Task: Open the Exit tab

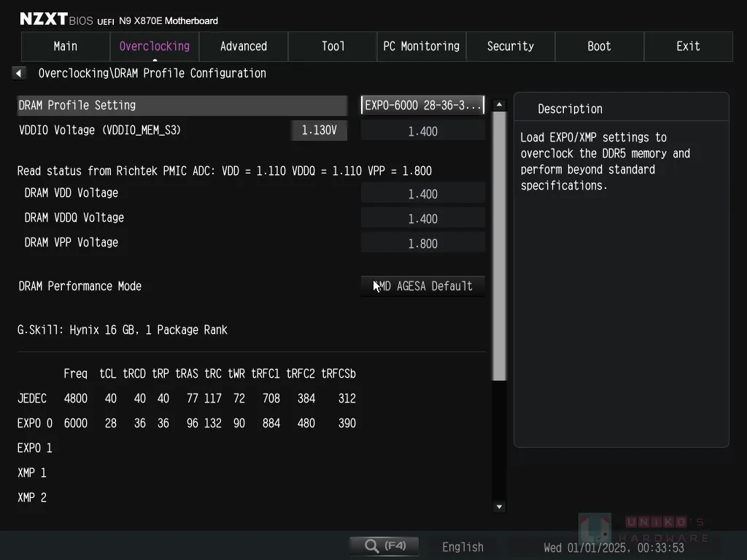Action: click(x=689, y=46)
